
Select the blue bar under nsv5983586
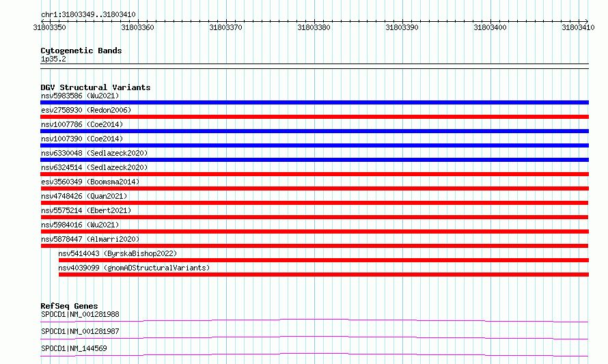[314, 102]
